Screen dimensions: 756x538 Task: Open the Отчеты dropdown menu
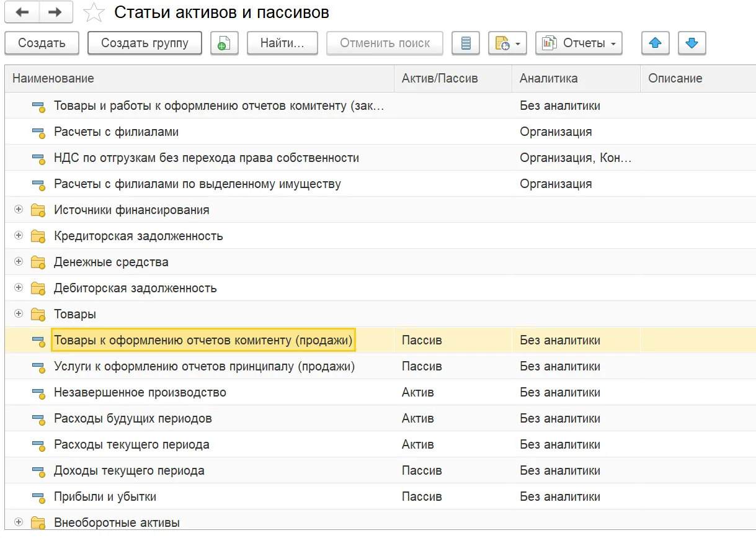[579, 43]
